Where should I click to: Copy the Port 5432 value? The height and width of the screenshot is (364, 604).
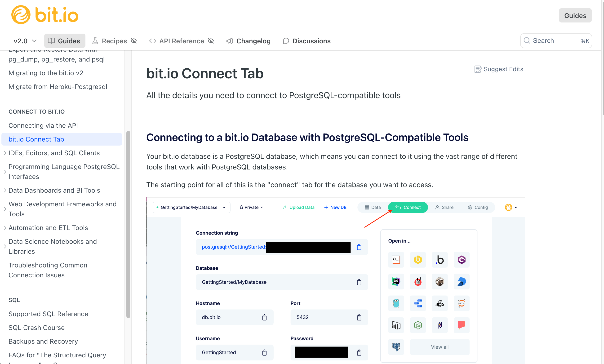359,317
